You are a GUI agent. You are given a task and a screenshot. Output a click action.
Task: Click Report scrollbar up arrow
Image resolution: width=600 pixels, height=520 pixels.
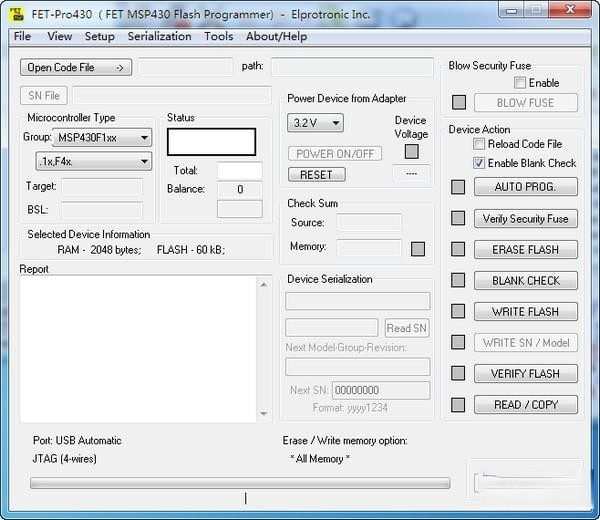(x=264, y=284)
